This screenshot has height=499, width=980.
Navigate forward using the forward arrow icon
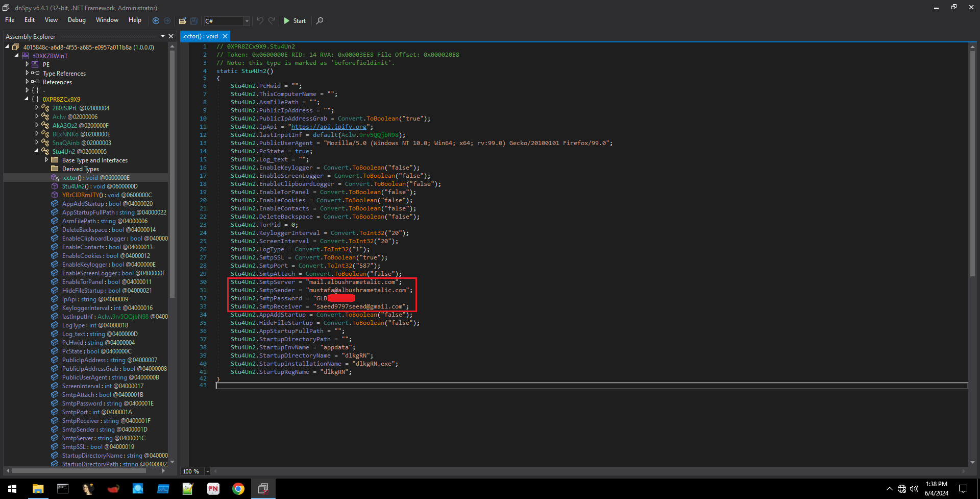167,21
